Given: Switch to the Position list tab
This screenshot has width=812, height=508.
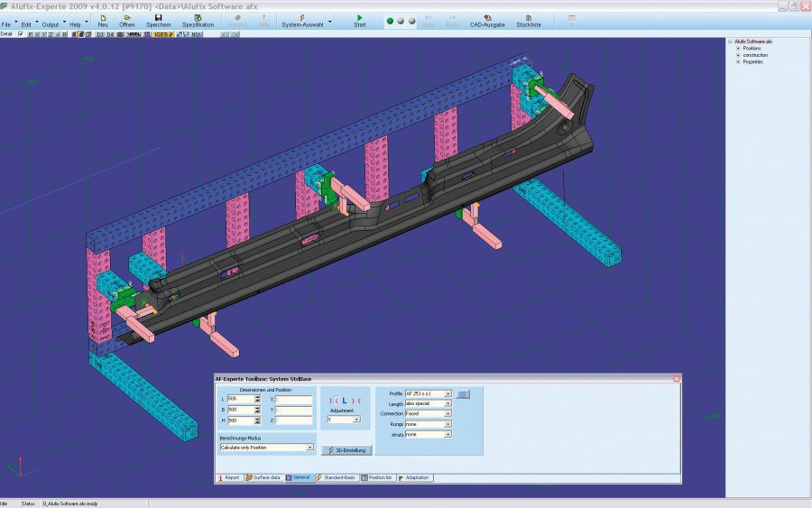Looking at the screenshot, I should click(377, 477).
